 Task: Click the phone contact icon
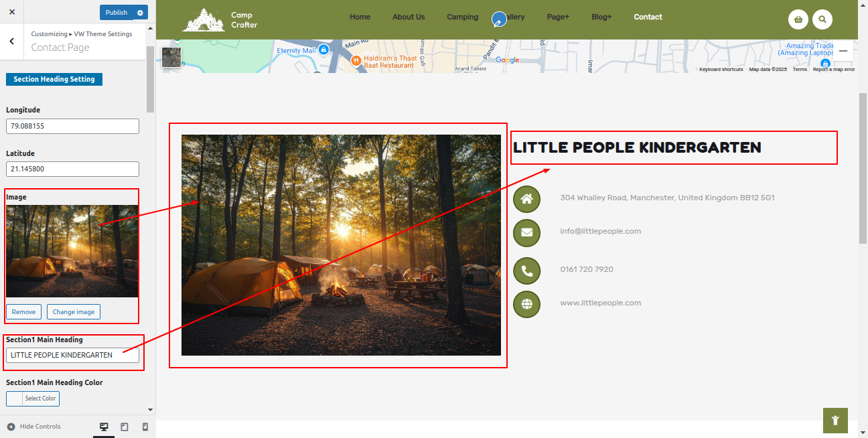pos(526,271)
